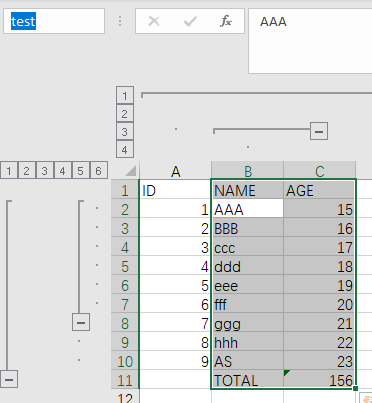
Task: Open the Insert Function dialog
Action: [226, 21]
